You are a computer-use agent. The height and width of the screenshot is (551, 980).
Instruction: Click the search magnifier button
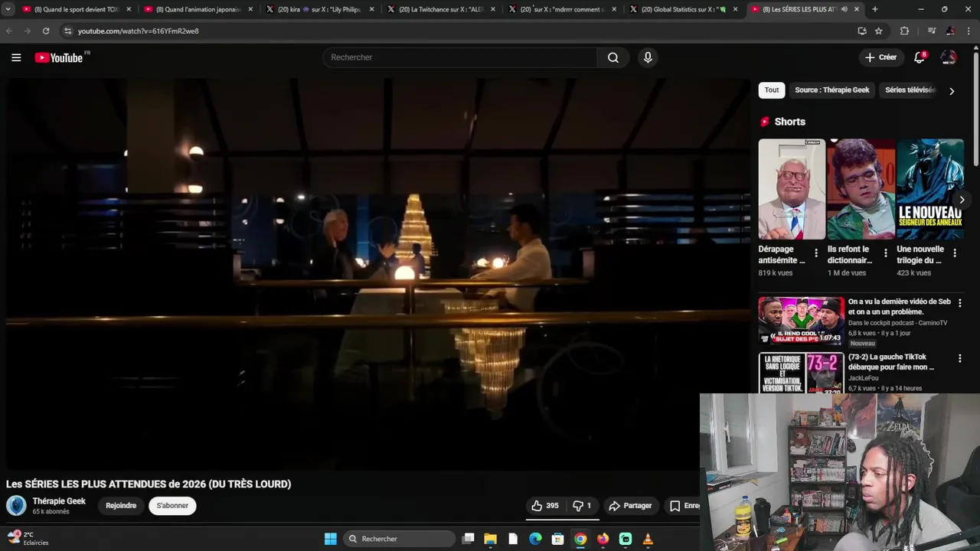coord(613,57)
